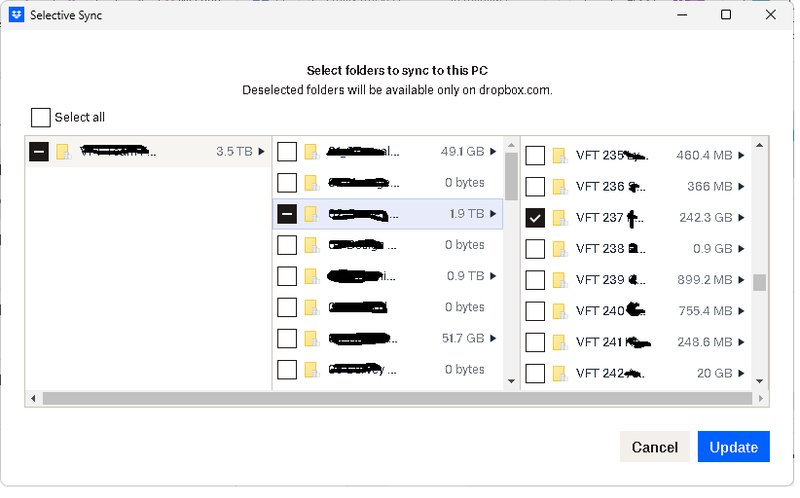Expand the VFT 239 folder arrow

pos(741,281)
